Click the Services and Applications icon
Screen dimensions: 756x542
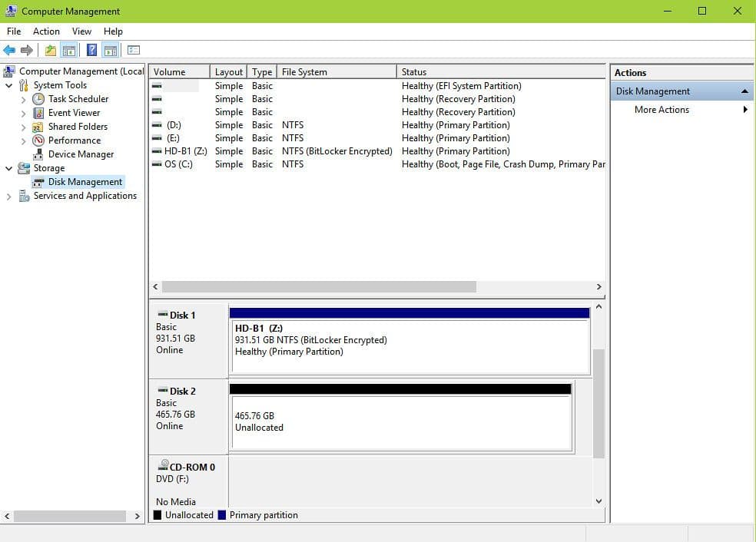[24, 196]
